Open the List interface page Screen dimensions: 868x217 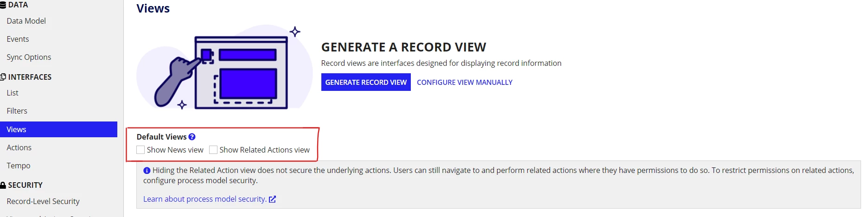13,93
